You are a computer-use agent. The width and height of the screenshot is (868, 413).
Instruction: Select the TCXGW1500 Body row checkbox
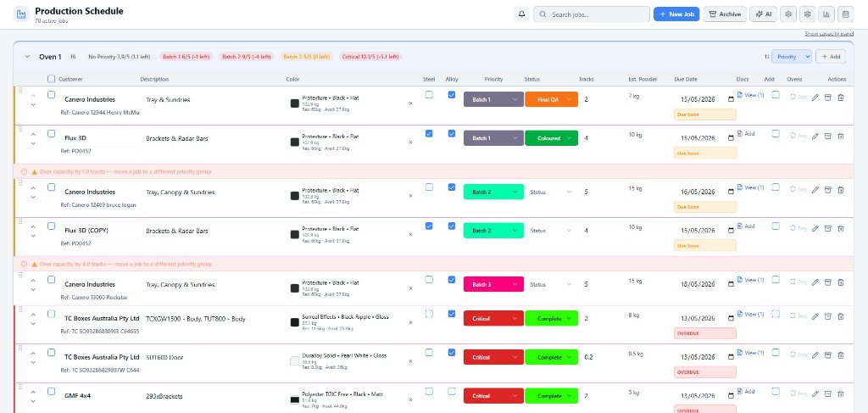click(x=52, y=314)
